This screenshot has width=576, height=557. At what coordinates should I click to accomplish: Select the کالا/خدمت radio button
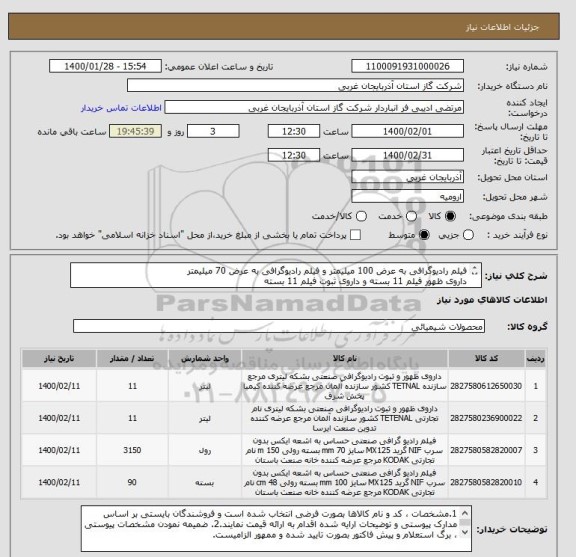(x=361, y=216)
